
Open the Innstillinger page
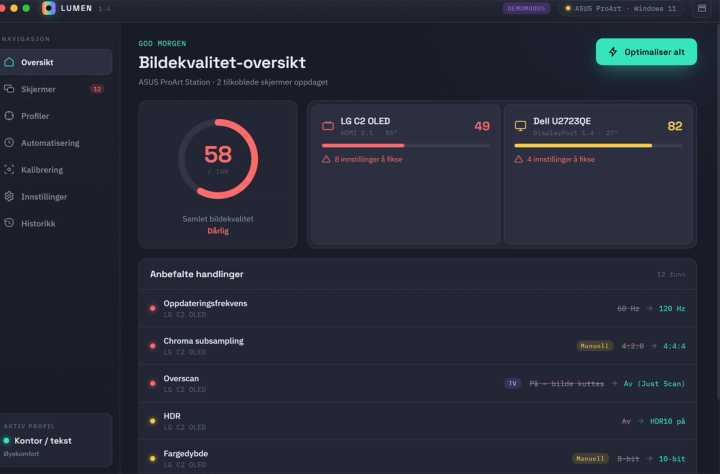pos(55,196)
